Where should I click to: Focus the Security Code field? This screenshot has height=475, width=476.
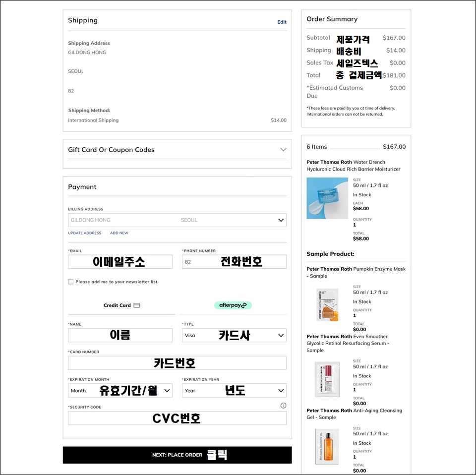(177, 418)
